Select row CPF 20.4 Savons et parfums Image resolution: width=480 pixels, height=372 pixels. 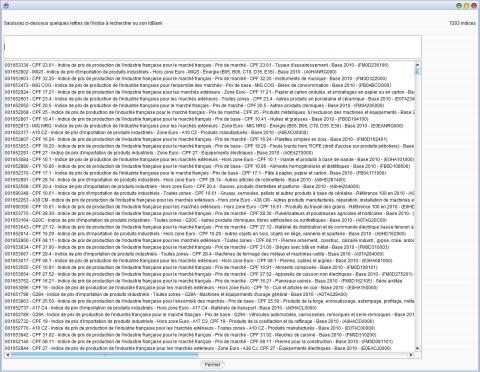pos(209,186)
